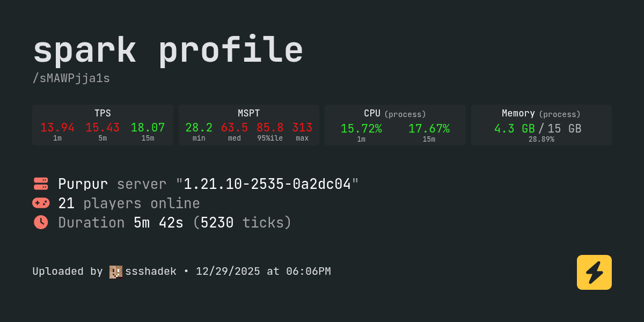Click the ssshadek player head avatar

click(x=116, y=272)
